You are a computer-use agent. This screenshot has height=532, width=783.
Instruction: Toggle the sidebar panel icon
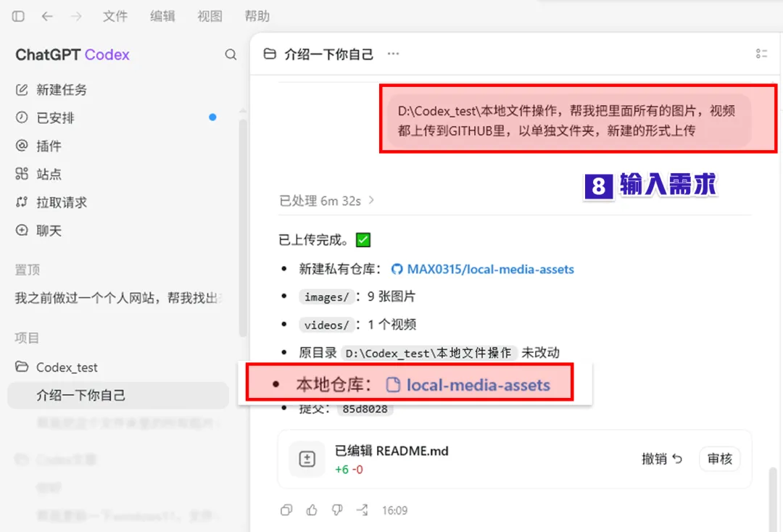click(18, 17)
